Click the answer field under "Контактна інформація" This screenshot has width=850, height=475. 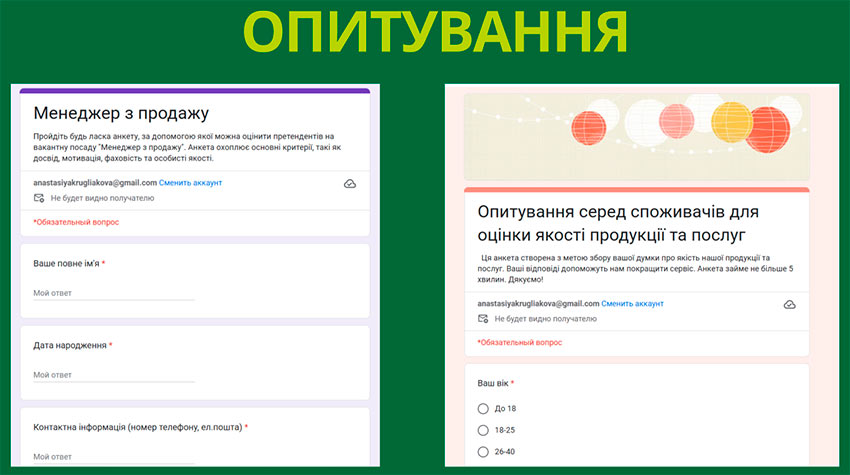tap(113, 457)
